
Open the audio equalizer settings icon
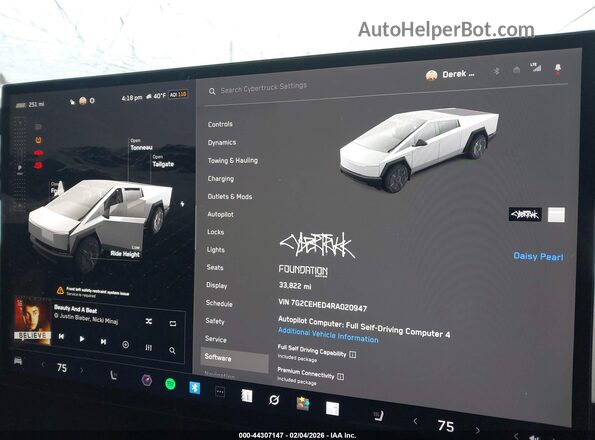[x=149, y=347]
